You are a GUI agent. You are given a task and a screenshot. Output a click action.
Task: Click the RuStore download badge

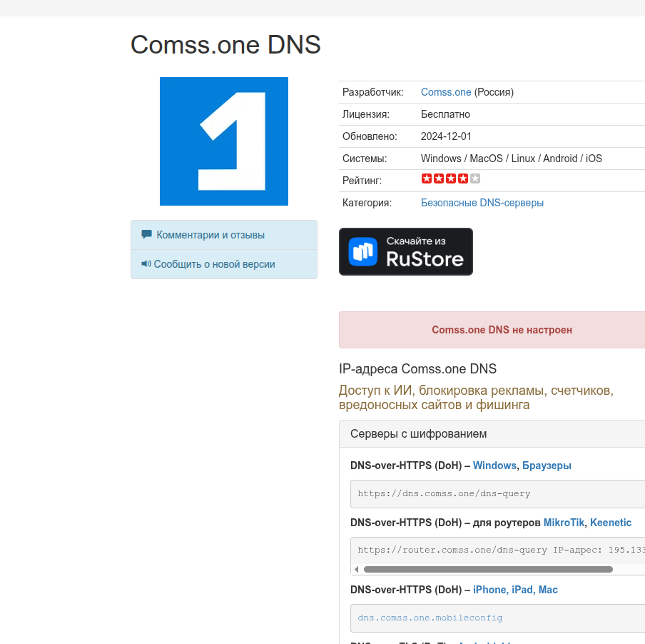click(406, 251)
